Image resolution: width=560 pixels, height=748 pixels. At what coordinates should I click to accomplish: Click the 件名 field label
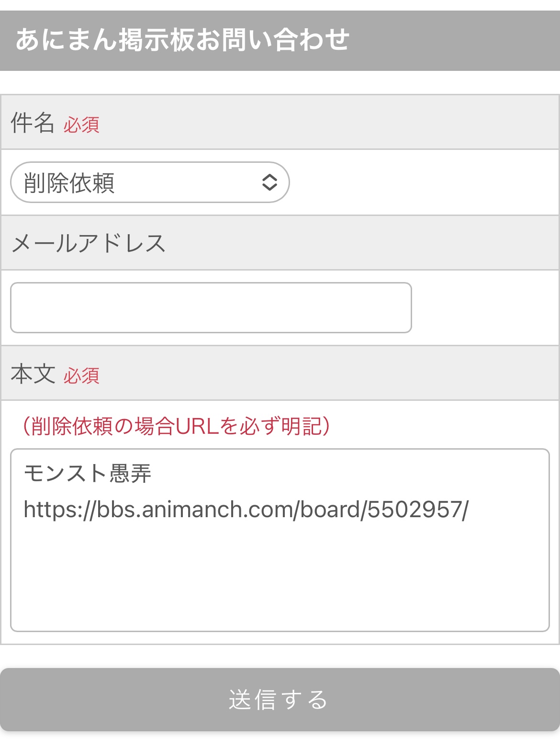click(x=32, y=123)
